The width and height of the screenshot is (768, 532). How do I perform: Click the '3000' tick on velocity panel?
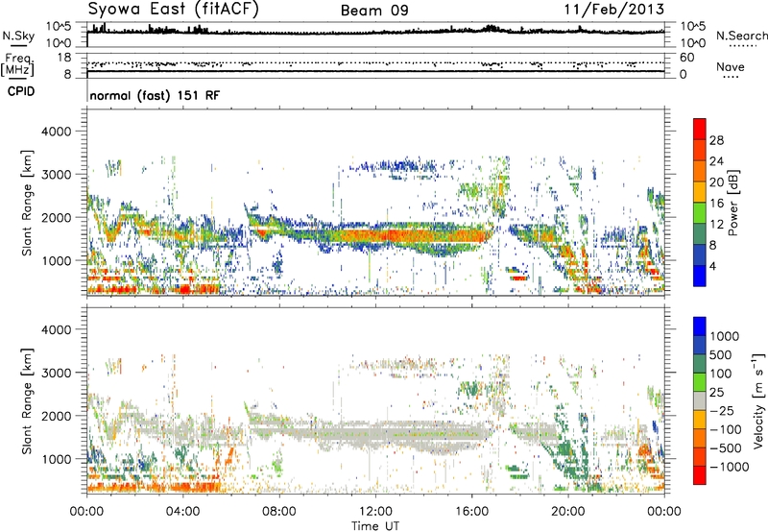(x=57, y=373)
